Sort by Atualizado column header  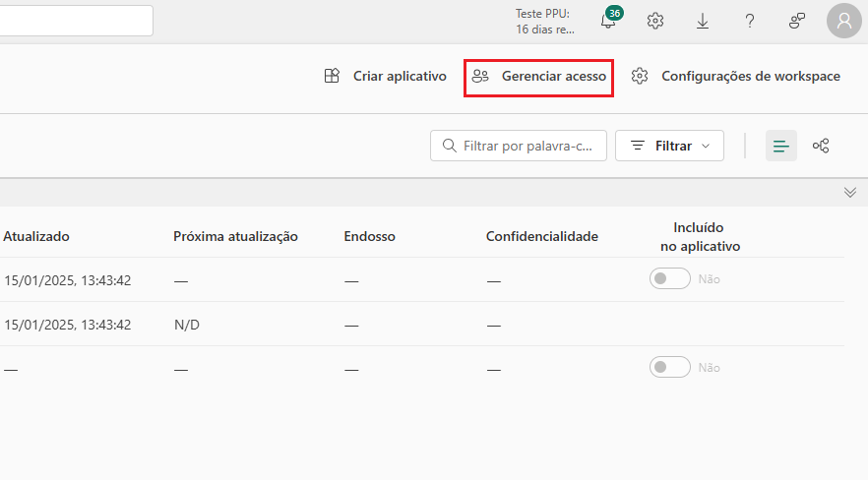click(36, 236)
